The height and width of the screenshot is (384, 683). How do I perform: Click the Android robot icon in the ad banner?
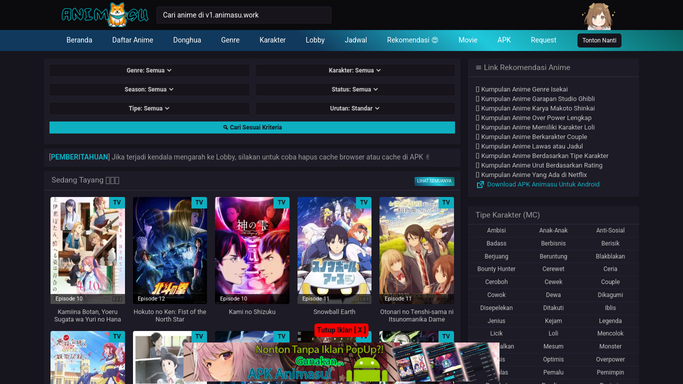pos(367,369)
